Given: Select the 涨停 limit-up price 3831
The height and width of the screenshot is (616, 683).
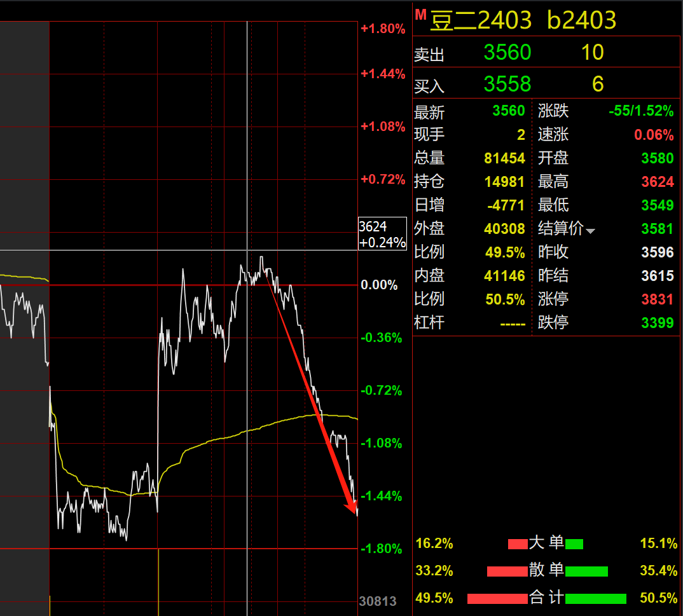Looking at the screenshot, I should pyautogui.click(x=657, y=299).
